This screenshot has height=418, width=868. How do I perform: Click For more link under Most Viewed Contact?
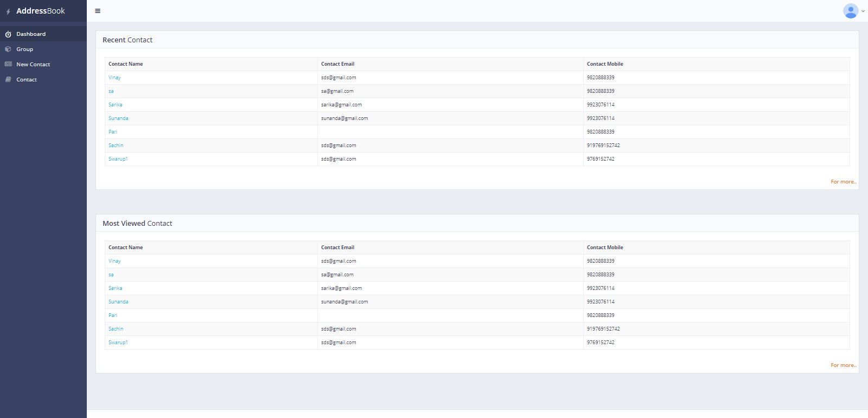[x=843, y=365]
